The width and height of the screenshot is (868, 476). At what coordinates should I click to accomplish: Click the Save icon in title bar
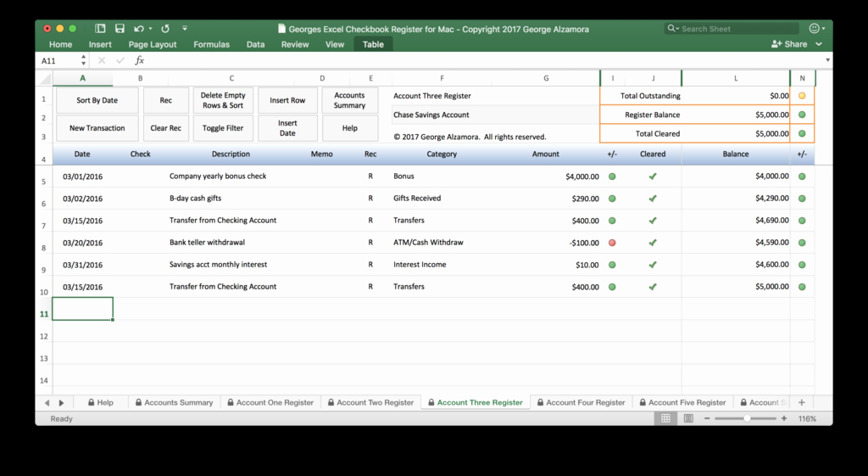click(x=120, y=28)
